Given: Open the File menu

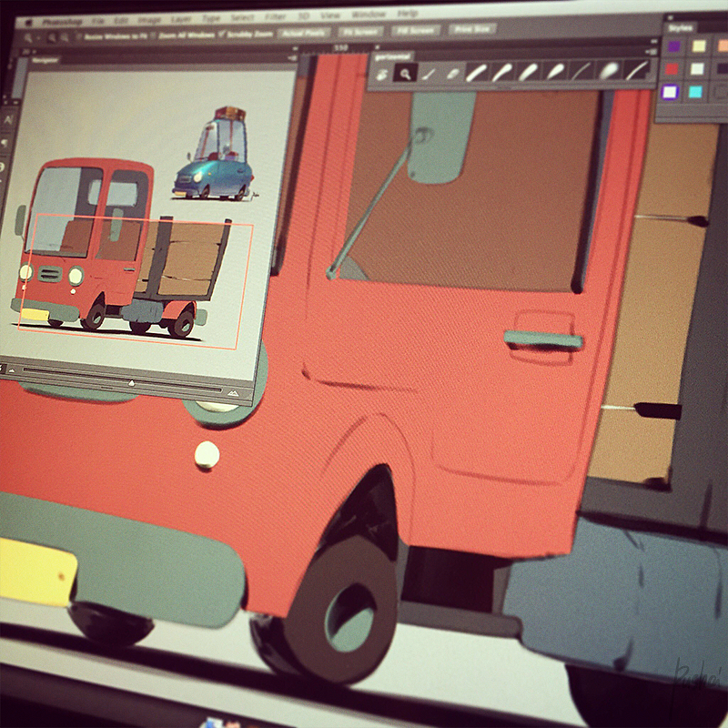Looking at the screenshot, I should 98,21.
